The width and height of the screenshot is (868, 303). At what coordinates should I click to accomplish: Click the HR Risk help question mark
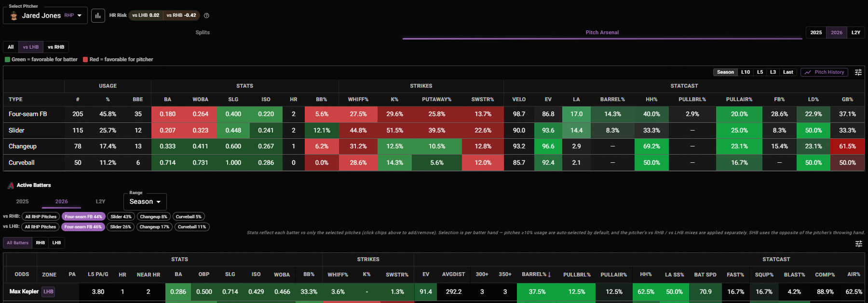206,15
